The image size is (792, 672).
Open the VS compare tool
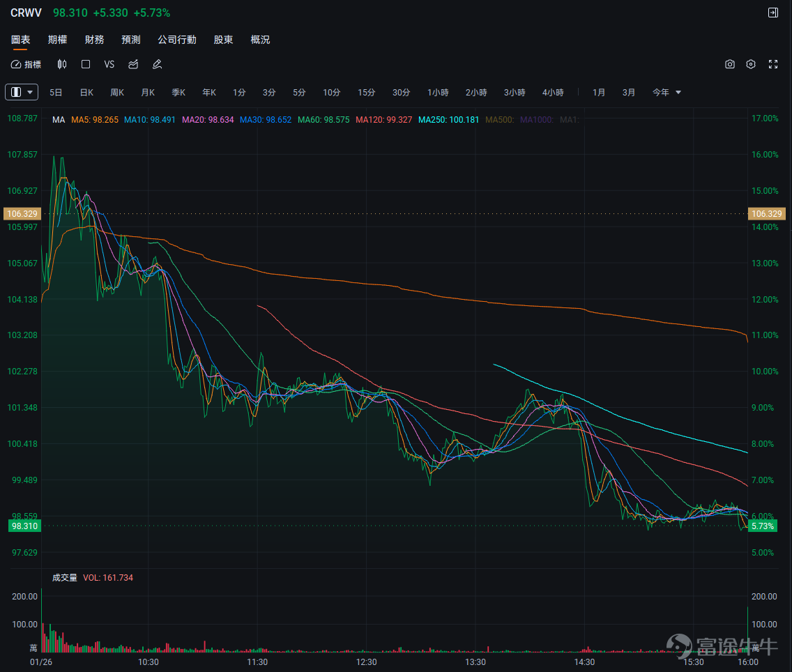point(109,64)
